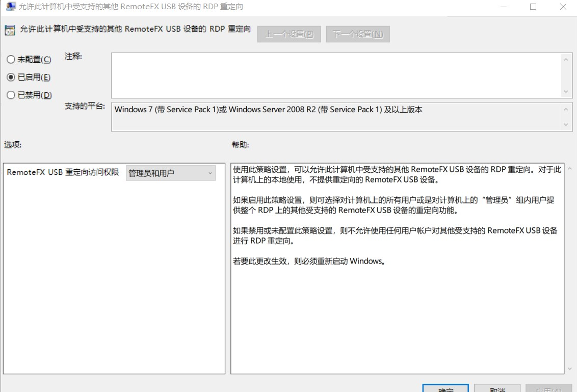Maximize the policy setting window

click(x=533, y=7)
